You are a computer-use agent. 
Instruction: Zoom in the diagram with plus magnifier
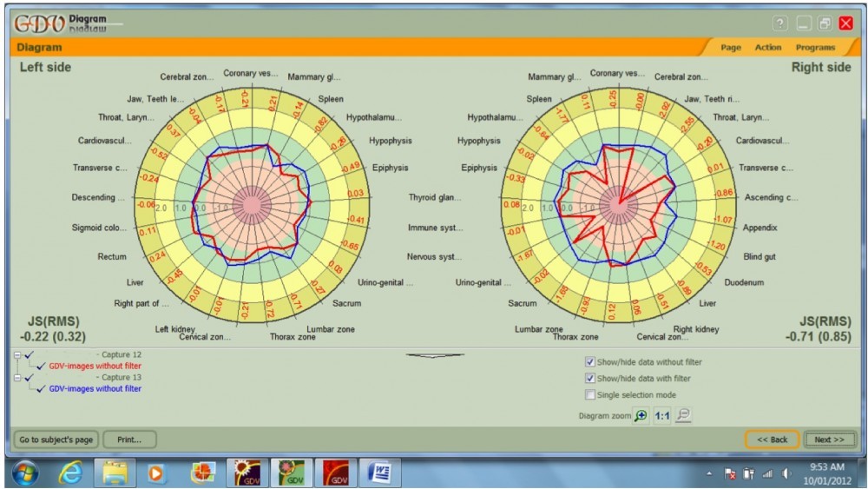click(641, 415)
